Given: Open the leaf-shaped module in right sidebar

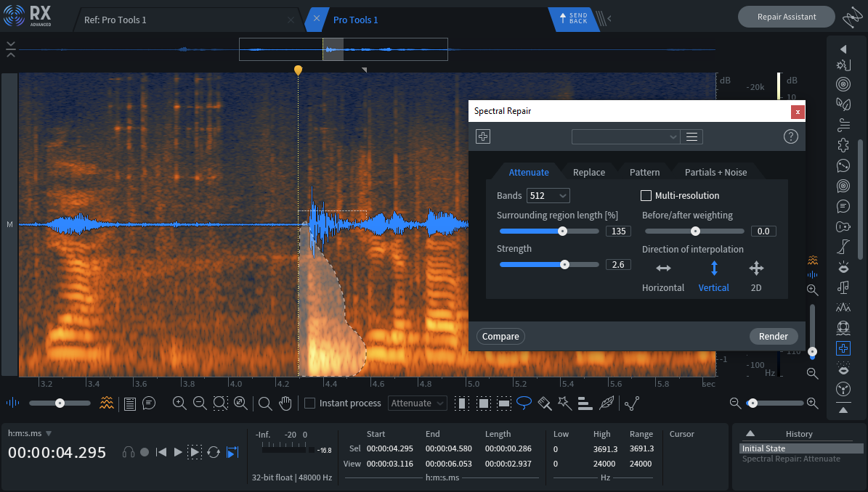Looking at the screenshot, I should pyautogui.click(x=843, y=104).
